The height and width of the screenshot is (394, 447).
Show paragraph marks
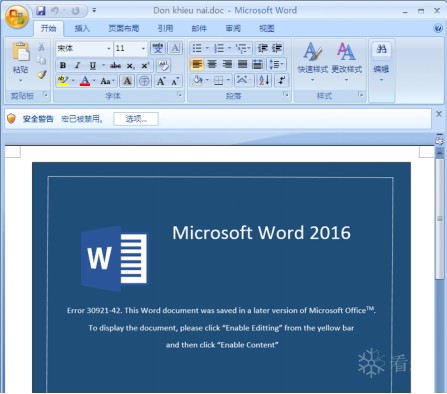(x=282, y=80)
